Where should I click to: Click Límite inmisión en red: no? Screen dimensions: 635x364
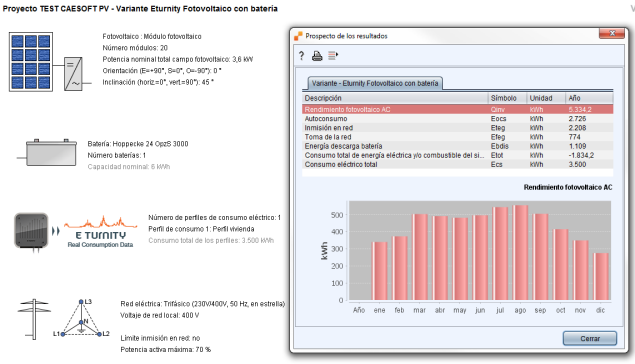click(x=160, y=338)
